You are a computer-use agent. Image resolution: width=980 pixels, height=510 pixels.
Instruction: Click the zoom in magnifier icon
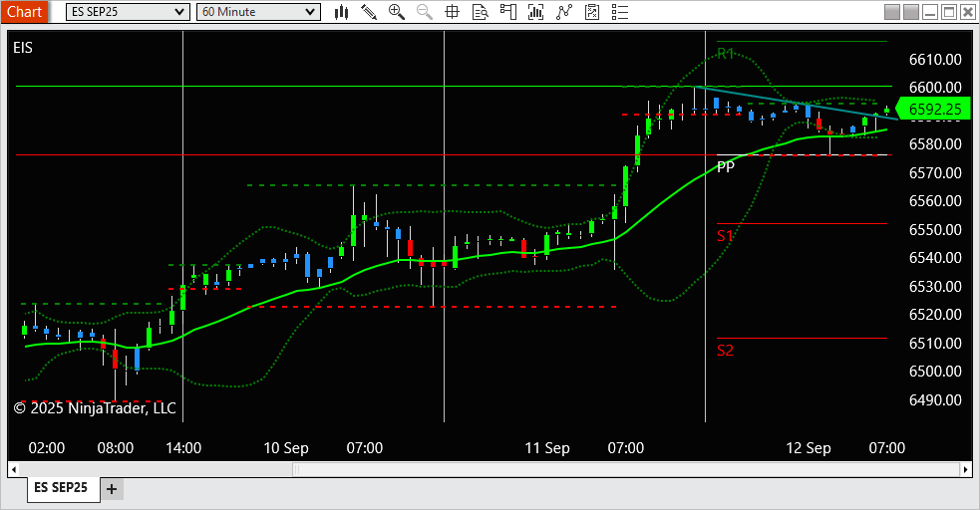pos(396,12)
